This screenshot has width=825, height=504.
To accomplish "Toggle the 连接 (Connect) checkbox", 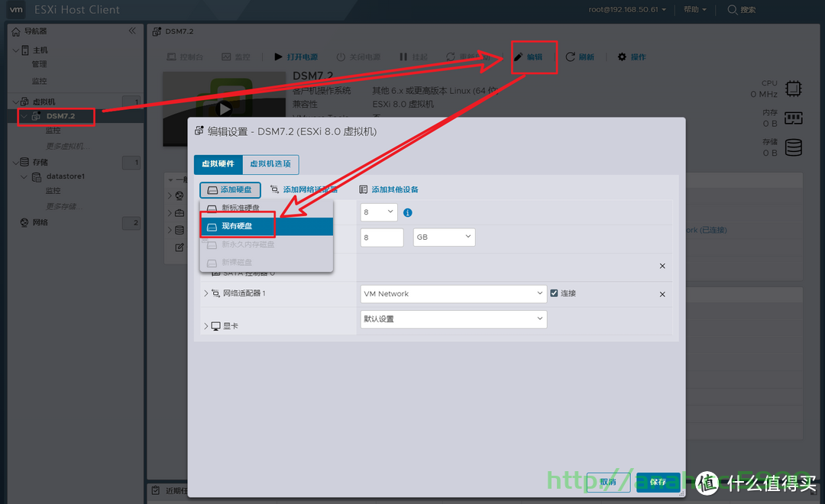I will point(554,293).
